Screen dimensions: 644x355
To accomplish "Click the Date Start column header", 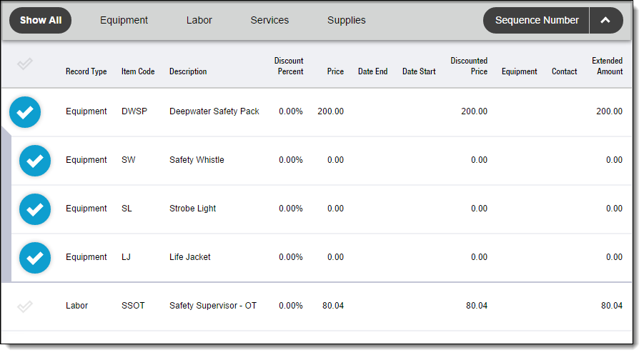I will (x=419, y=71).
